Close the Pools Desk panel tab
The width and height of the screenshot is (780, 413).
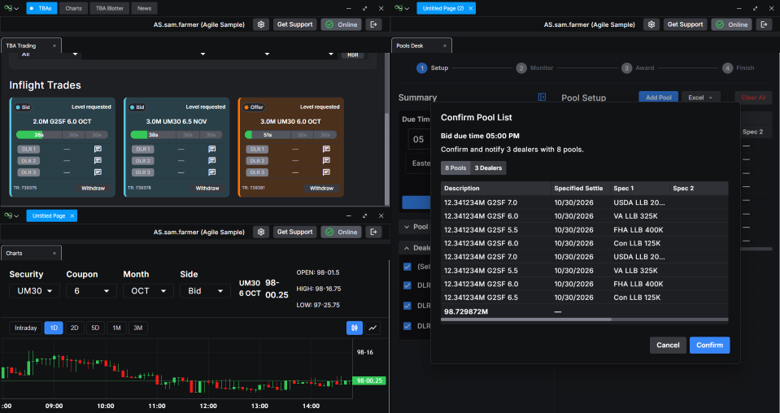[445, 46]
